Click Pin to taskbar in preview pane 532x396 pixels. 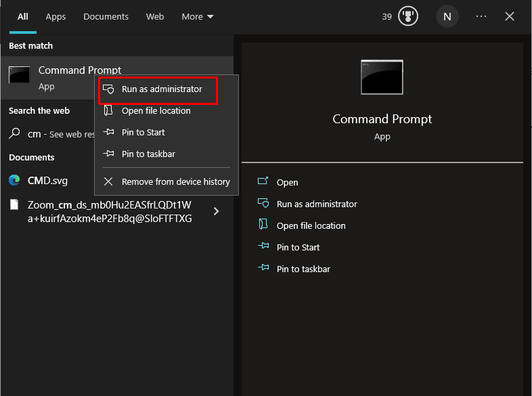303,269
